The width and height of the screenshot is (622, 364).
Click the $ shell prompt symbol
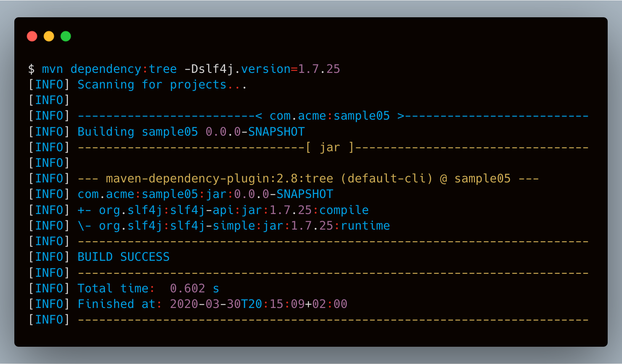pos(31,69)
